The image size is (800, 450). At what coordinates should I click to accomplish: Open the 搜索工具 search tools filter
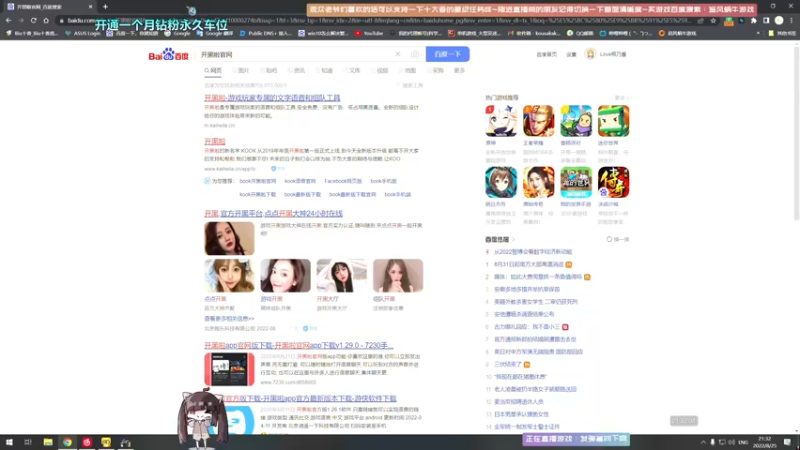[410, 85]
